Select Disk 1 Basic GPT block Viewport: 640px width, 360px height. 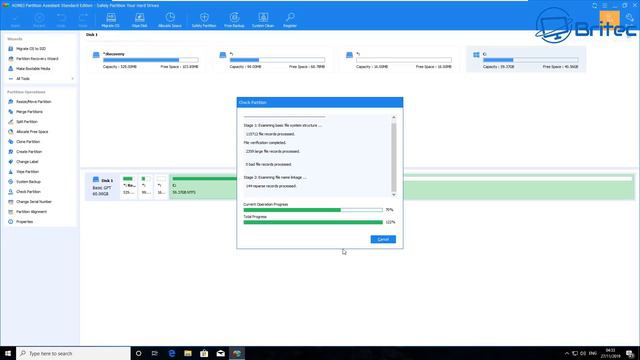click(102, 187)
